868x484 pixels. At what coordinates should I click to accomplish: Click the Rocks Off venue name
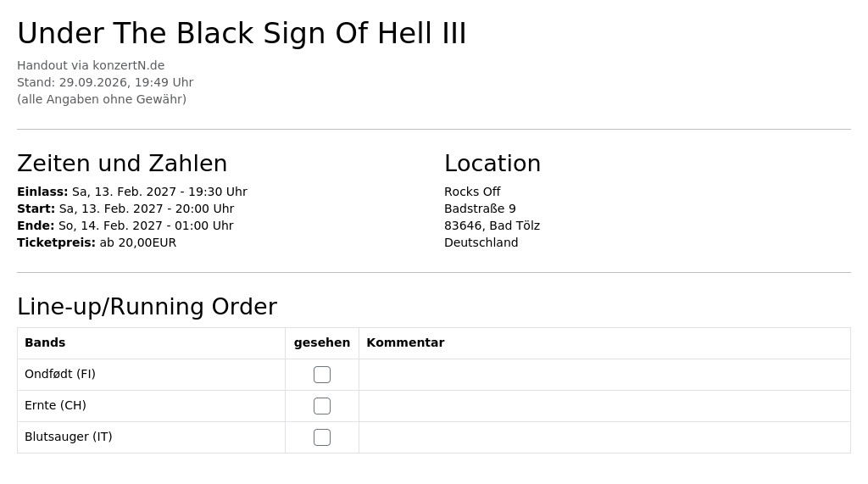(472, 192)
